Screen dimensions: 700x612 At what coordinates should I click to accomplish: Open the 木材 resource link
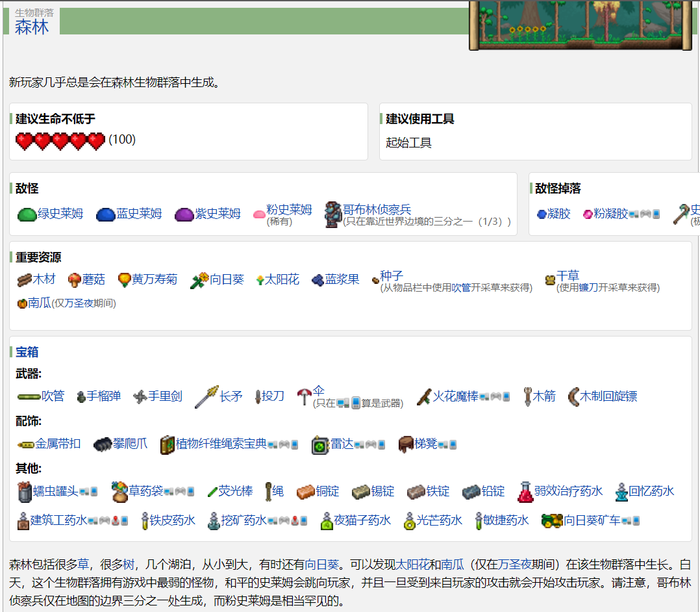pos(44,279)
